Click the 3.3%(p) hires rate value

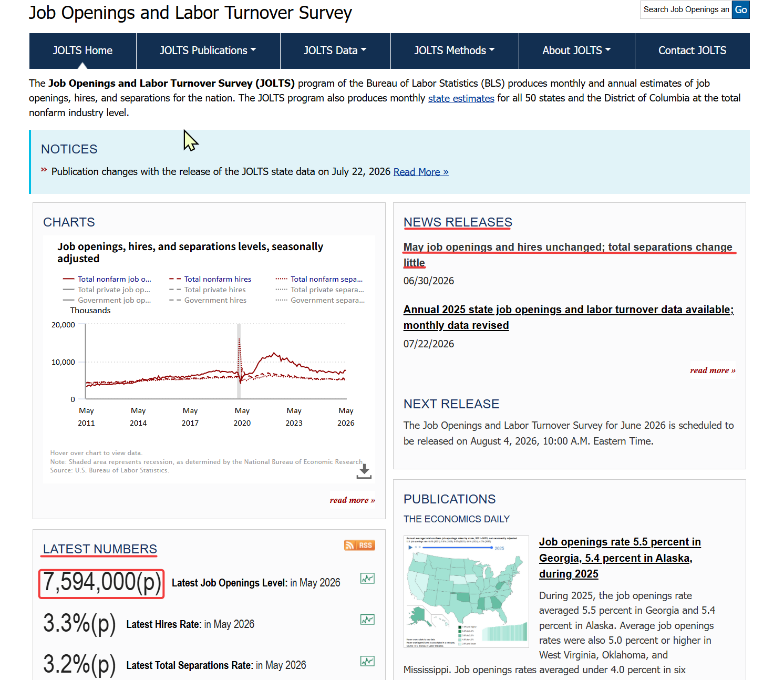click(x=79, y=624)
